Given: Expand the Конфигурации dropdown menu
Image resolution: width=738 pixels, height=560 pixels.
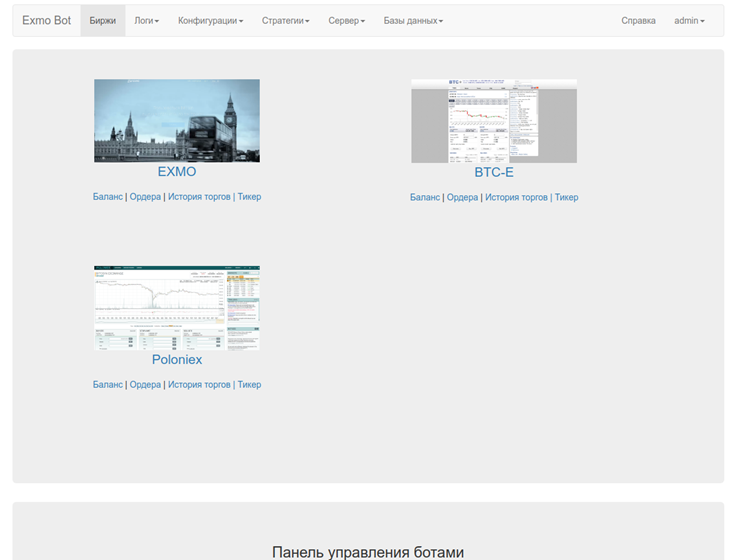Looking at the screenshot, I should [210, 21].
